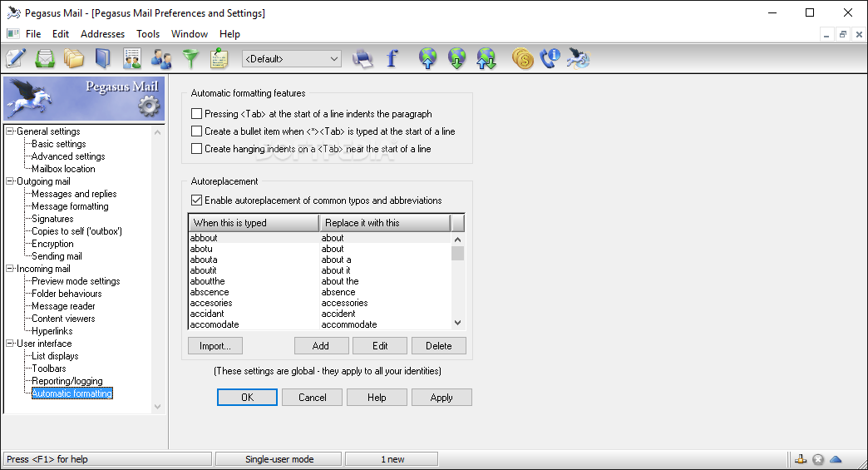Select Encryption in the tree

pos(52,244)
